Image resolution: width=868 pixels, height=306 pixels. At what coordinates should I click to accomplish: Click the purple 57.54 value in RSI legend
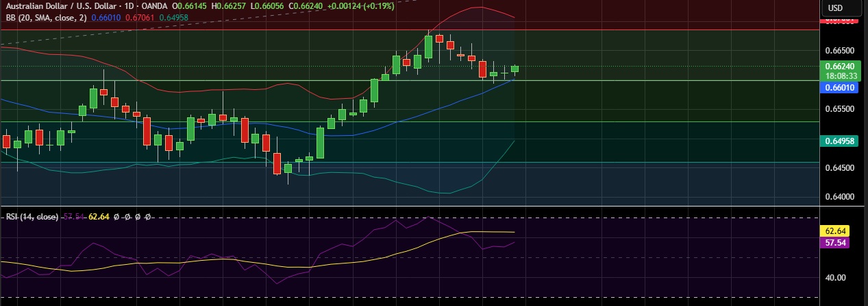(73, 216)
